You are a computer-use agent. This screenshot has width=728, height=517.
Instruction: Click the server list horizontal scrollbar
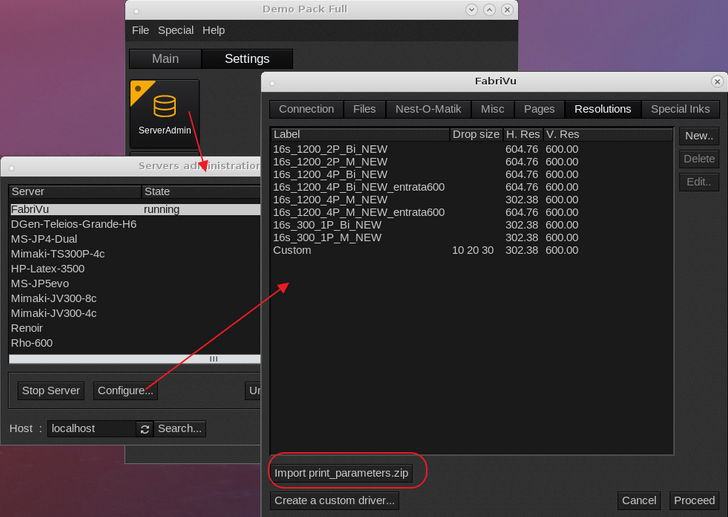(135, 359)
